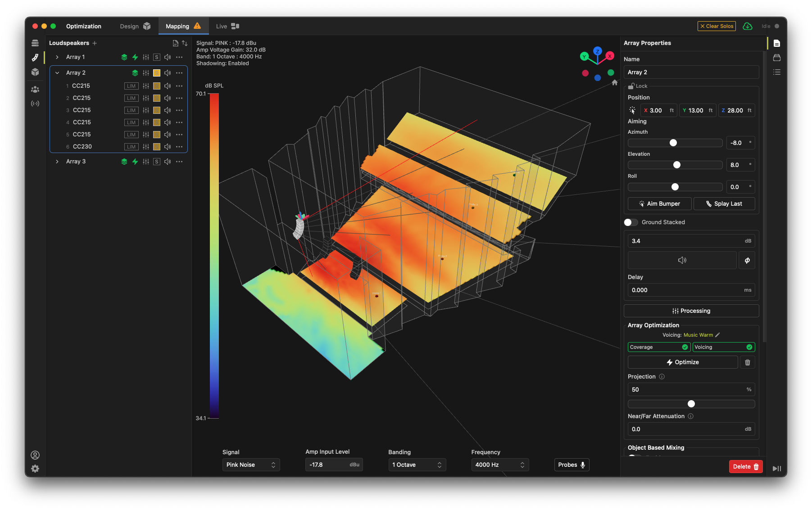
Task: Click Array 3 optimize lightning bolt icon
Action: tap(135, 162)
